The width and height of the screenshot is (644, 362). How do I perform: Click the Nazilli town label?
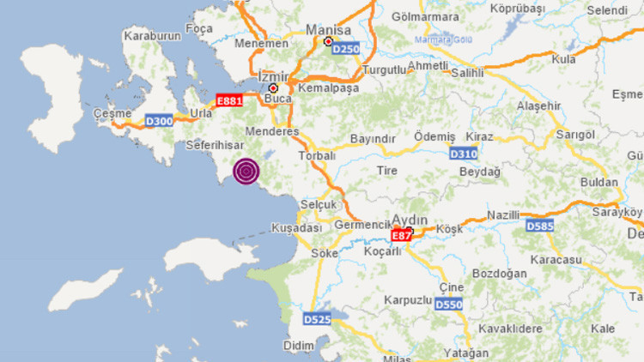[x=503, y=215]
